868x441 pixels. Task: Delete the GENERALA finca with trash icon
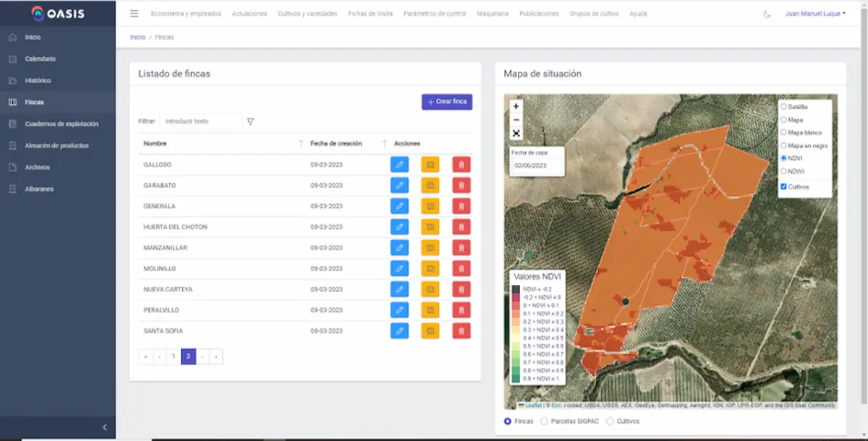coord(461,207)
